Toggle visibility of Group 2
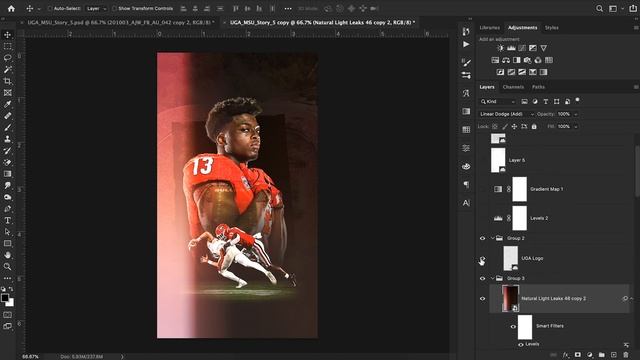The height and width of the screenshot is (360, 640). [482, 238]
